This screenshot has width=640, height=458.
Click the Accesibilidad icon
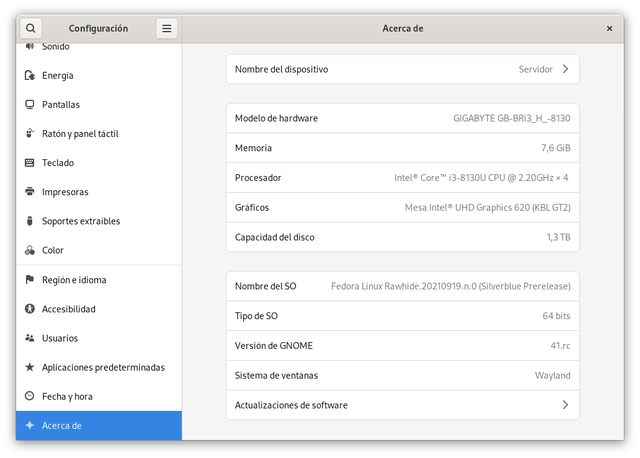[30, 309]
